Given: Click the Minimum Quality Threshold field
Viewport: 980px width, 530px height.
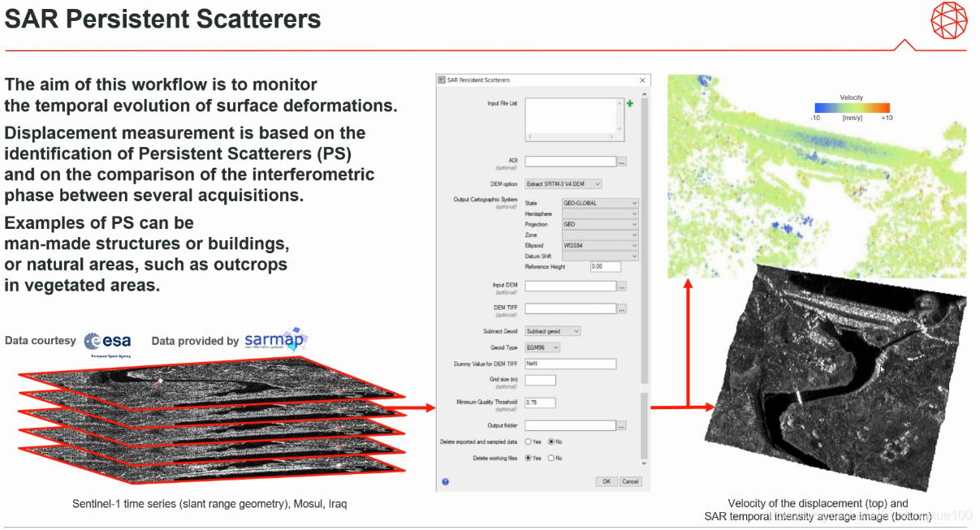Looking at the screenshot, I should pos(541,403).
